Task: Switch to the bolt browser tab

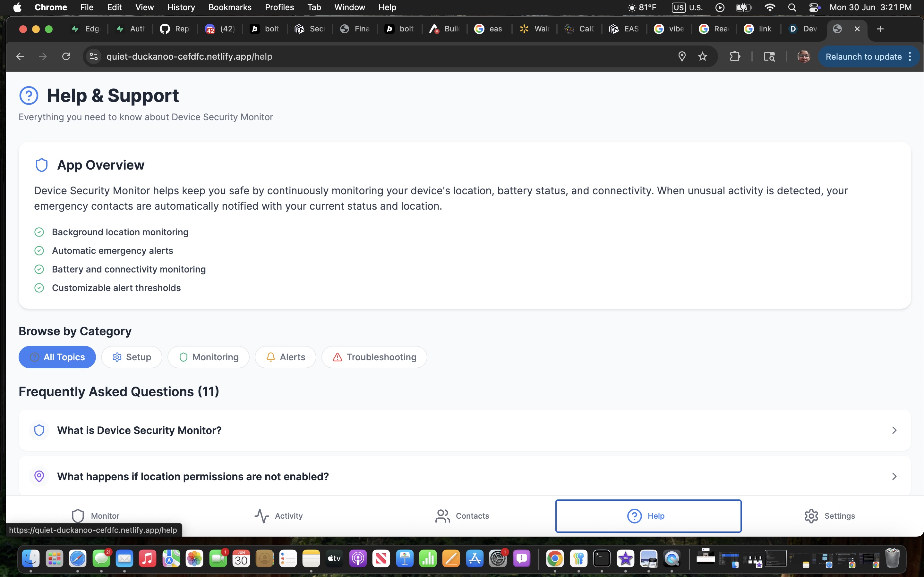Action: click(x=265, y=29)
